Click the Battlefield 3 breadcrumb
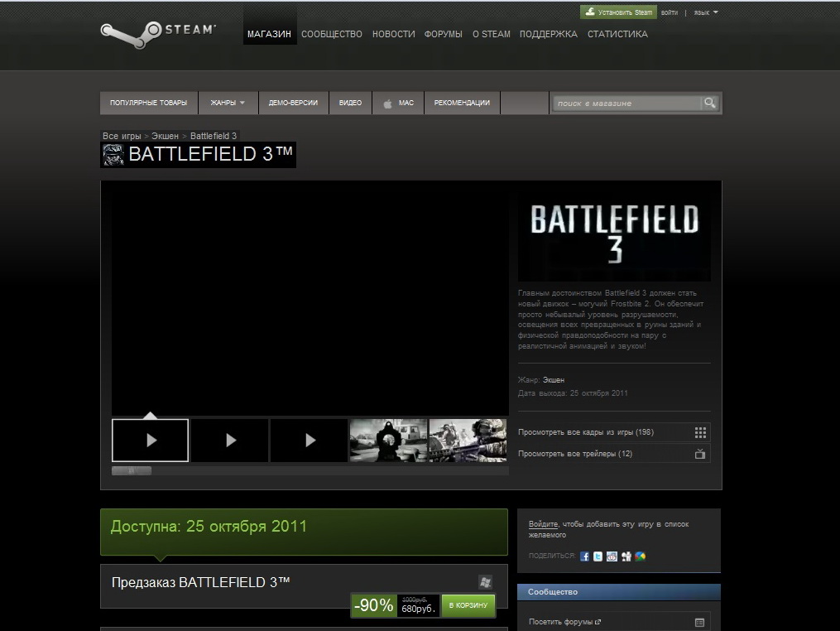 (214, 136)
